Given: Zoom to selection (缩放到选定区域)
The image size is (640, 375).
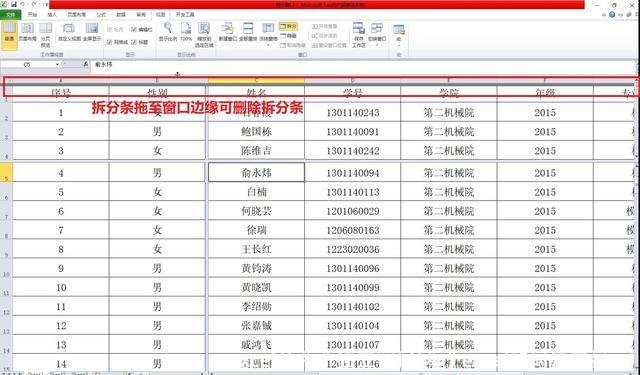Looking at the screenshot, I should coord(204,36).
